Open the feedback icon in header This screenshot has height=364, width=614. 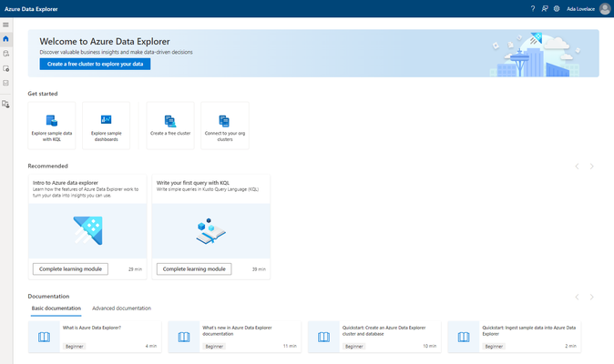pyautogui.click(x=544, y=8)
